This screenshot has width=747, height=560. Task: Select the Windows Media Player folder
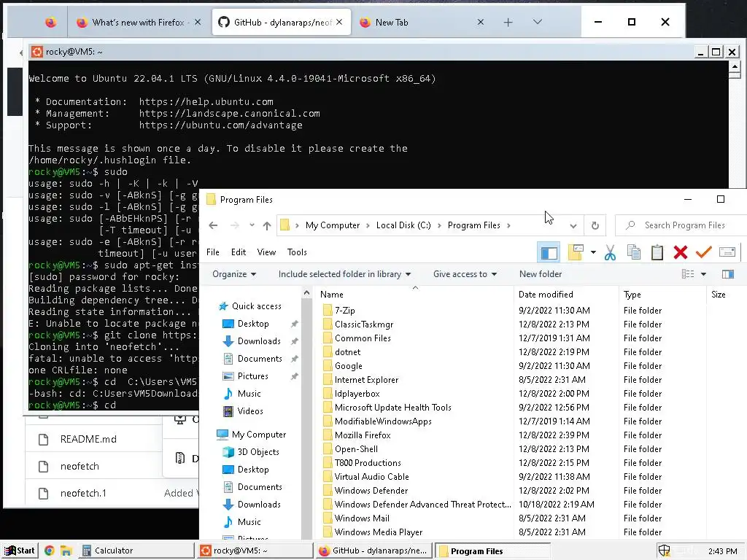pos(378,532)
